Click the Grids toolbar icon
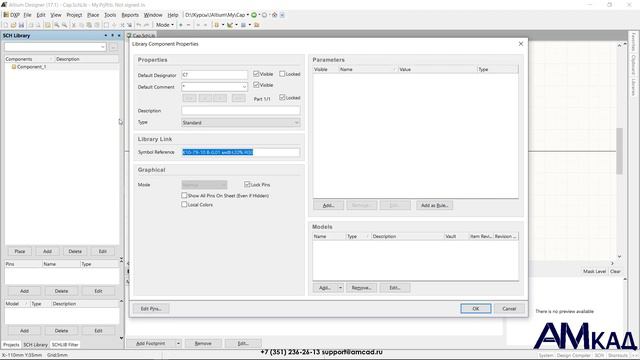Image resolution: width=640 pixels, height=360 pixels. click(x=243, y=25)
